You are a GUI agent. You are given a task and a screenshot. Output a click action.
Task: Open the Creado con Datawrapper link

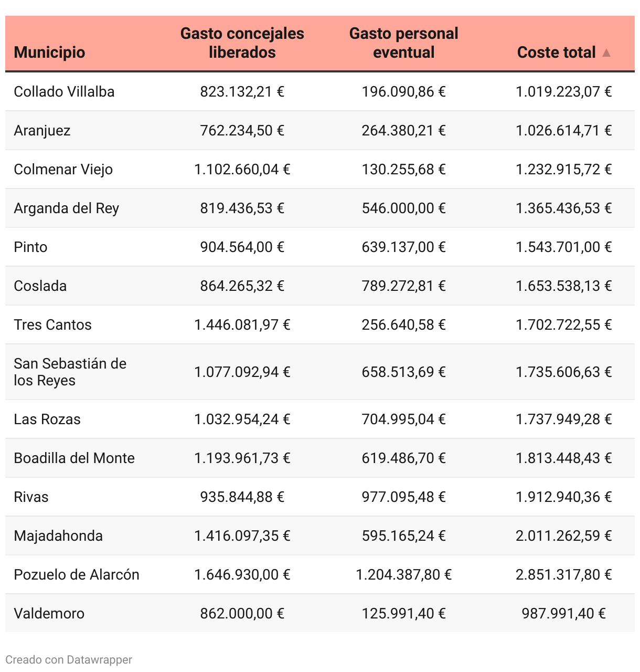tap(69, 659)
